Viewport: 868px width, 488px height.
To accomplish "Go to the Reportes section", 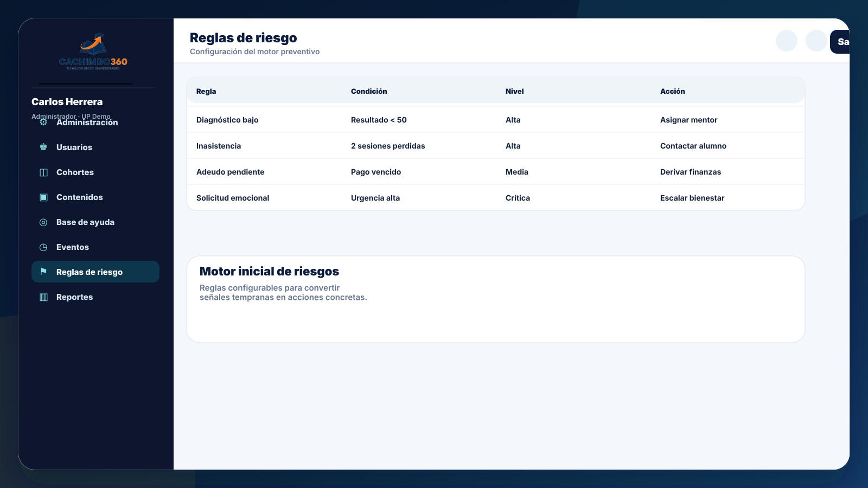I will coord(95,297).
